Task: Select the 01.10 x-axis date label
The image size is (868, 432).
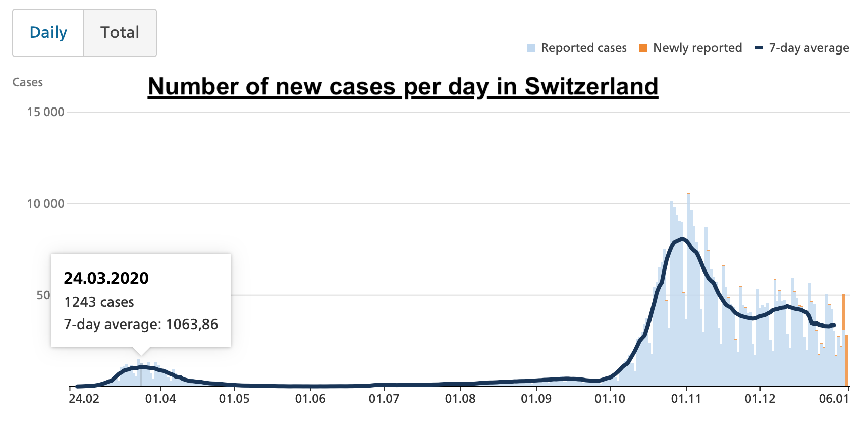Action: click(x=610, y=399)
